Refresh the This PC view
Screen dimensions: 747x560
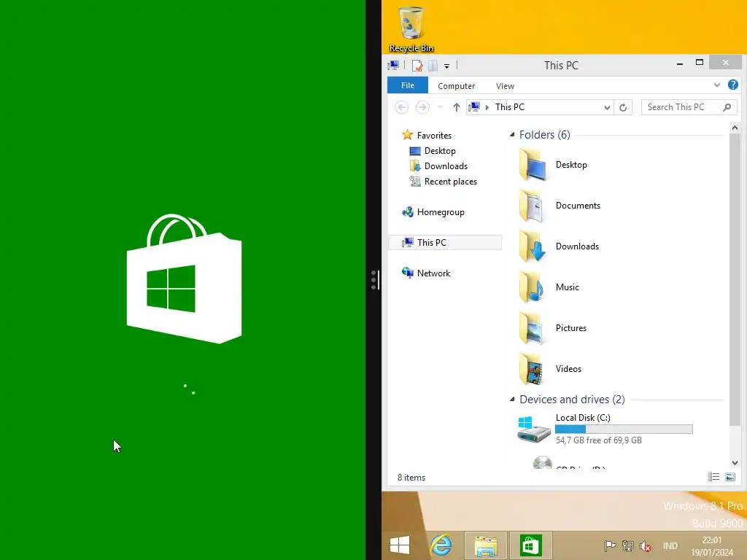coord(623,107)
